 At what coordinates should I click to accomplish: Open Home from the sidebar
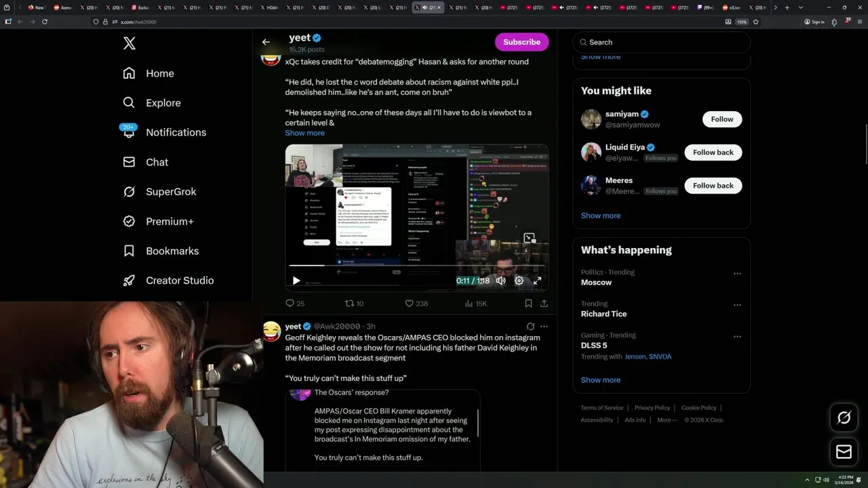click(x=149, y=73)
